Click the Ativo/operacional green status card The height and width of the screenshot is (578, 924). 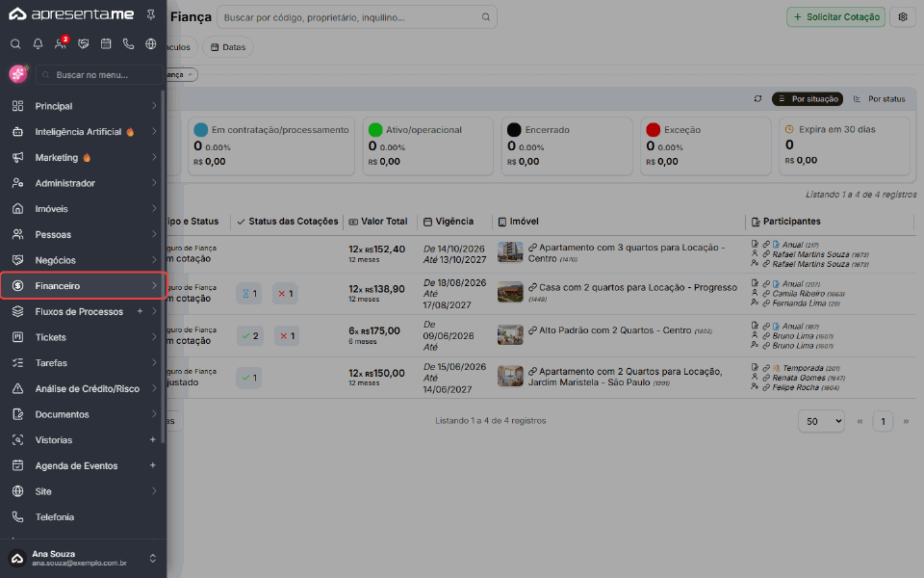click(x=427, y=145)
